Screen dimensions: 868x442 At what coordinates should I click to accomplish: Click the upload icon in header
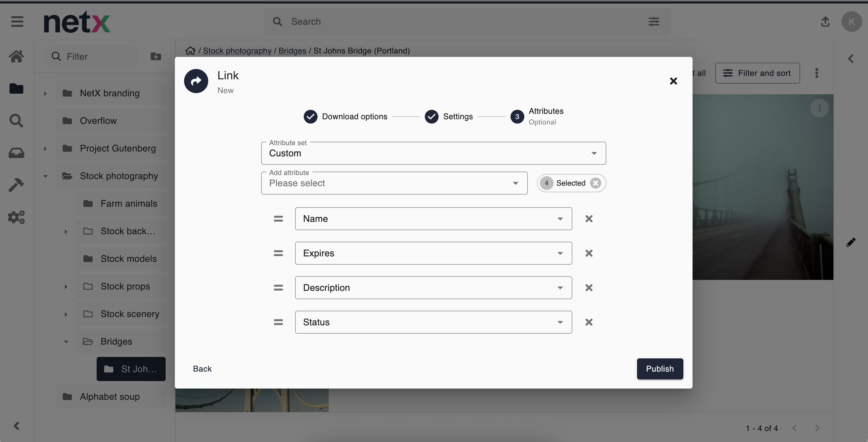pyautogui.click(x=825, y=22)
